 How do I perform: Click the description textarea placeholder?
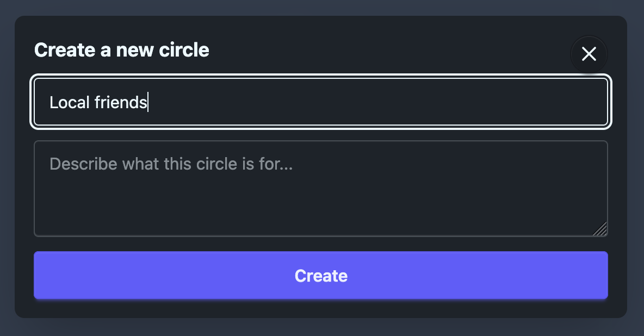tap(171, 164)
